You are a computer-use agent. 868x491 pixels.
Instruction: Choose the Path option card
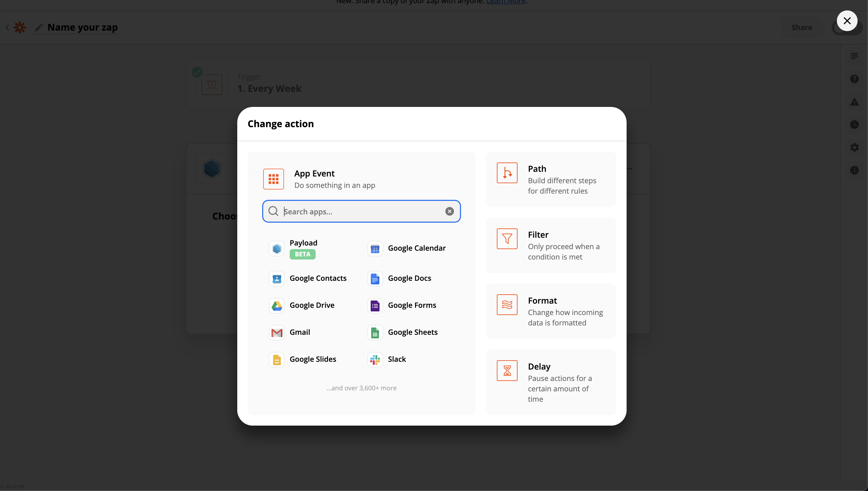point(551,179)
